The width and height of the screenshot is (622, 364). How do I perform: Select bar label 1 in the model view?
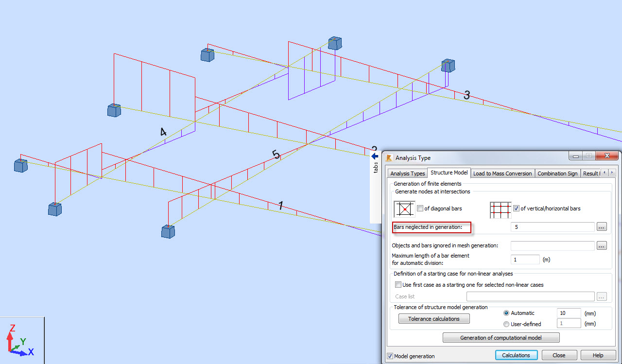pyautogui.click(x=280, y=206)
